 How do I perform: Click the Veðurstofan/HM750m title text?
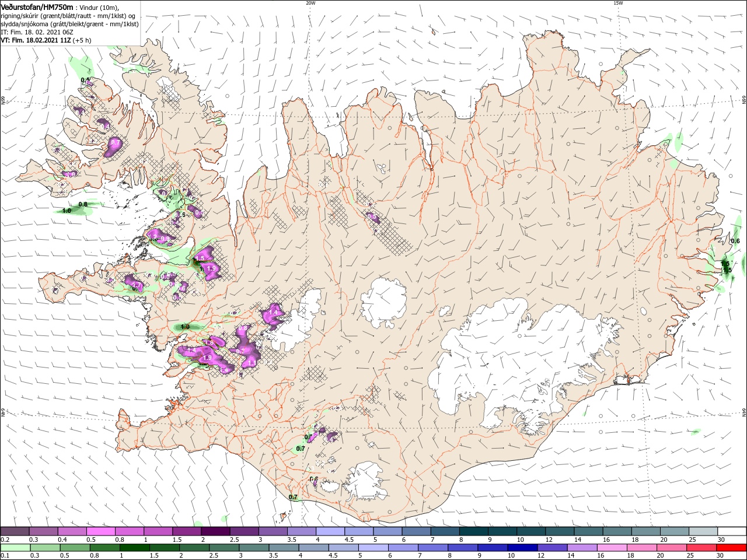(x=37, y=6)
